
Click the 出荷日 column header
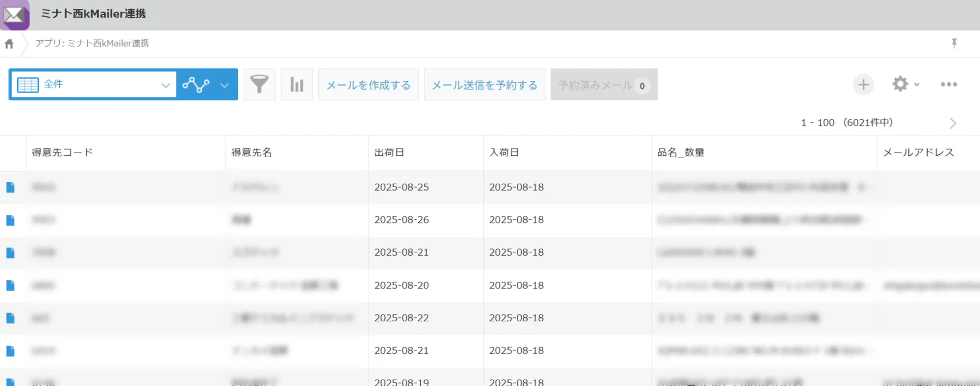click(x=389, y=153)
